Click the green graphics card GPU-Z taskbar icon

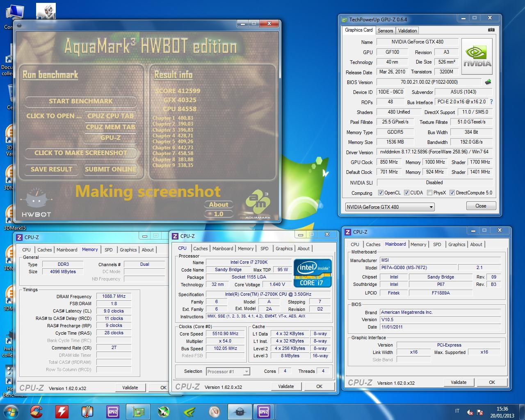pyautogui.click(x=138, y=411)
